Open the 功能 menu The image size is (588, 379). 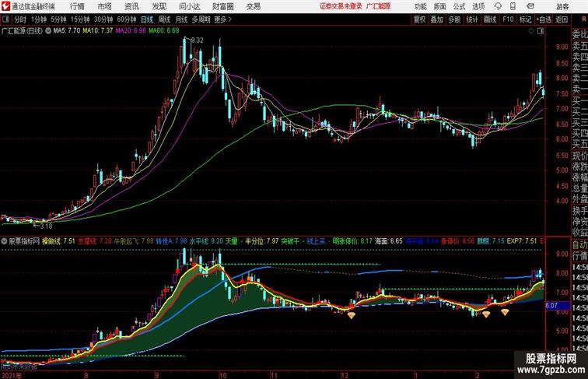(x=420, y=6)
